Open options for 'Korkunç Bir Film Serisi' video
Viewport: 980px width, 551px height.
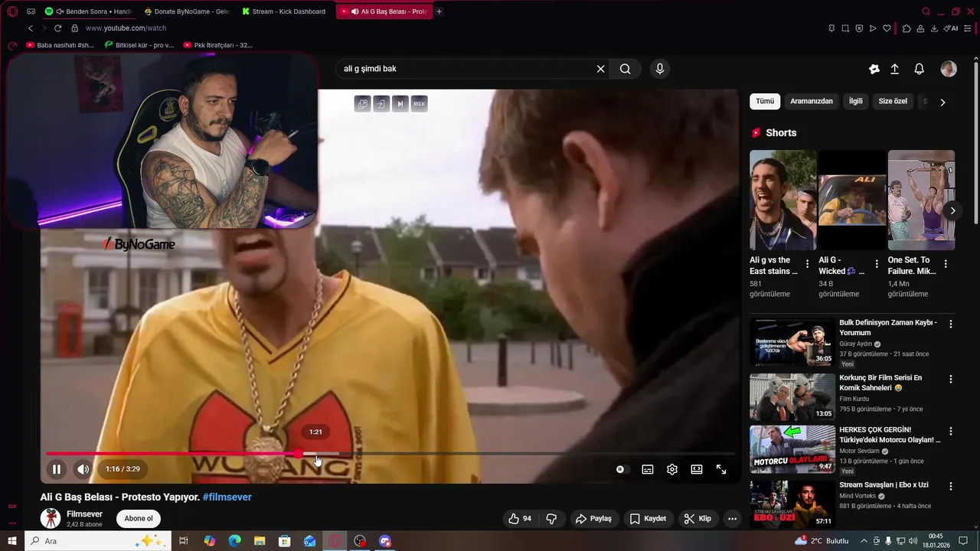pyautogui.click(x=951, y=380)
